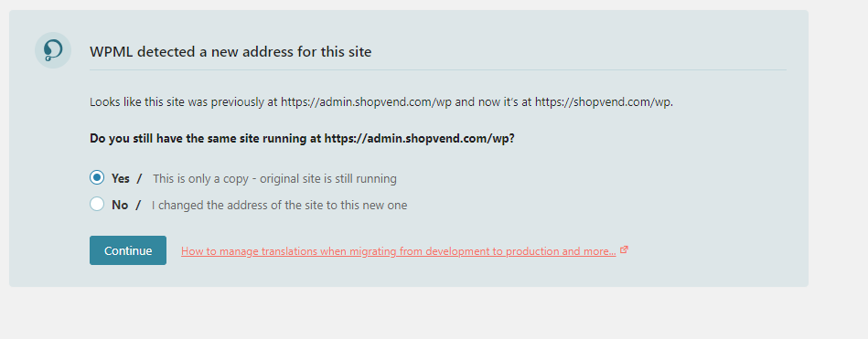Image resolution: width=868 pixels, height=339 pixels.
Task: Click 'I changed the address' description text
Action: pos(280,206)
